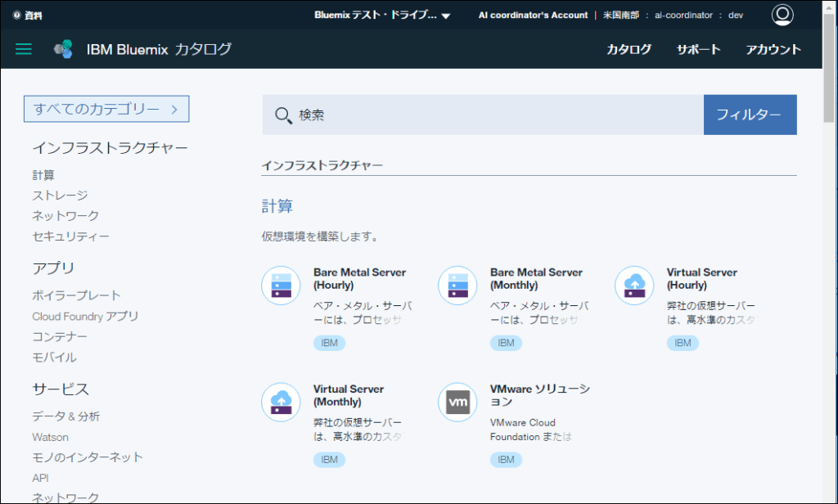Screen dimensions: 838x504
Task: Open Virtual Server (Monthly) title
Action: pyautogui.click(x=349, y=395)
